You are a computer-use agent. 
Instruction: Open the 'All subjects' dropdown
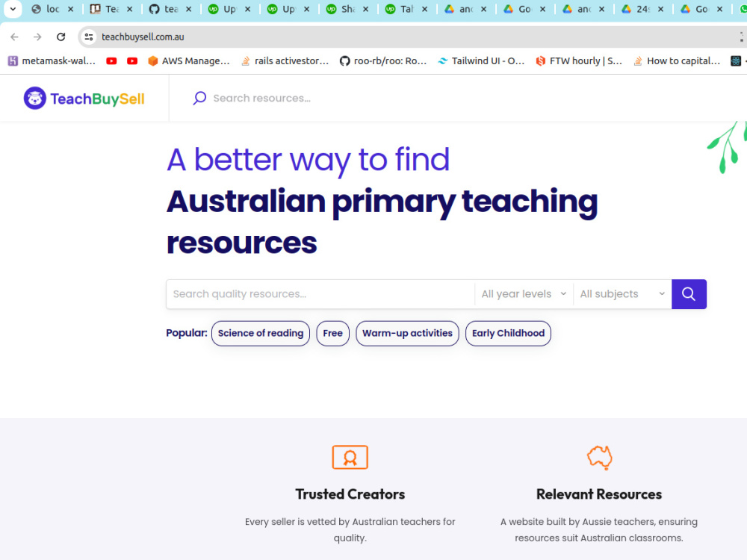click(622, 293)
